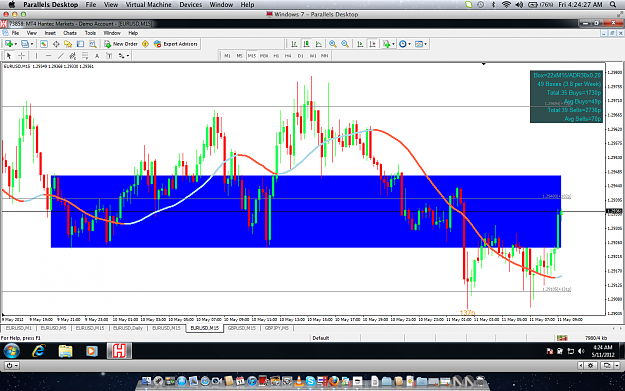625x391 pixels.
Task: Expand the Periods clock dropdown arrow
Action: tap(410, 44)
